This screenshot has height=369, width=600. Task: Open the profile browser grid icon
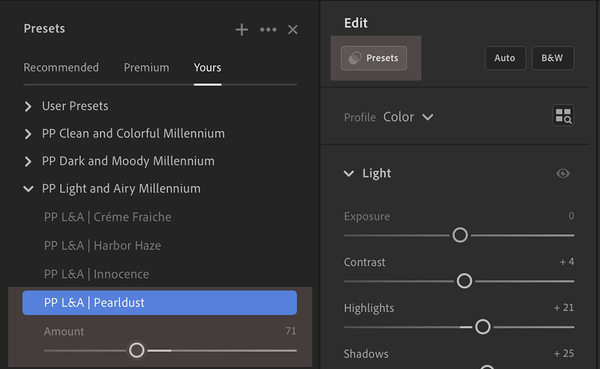[x=563, y=116]
